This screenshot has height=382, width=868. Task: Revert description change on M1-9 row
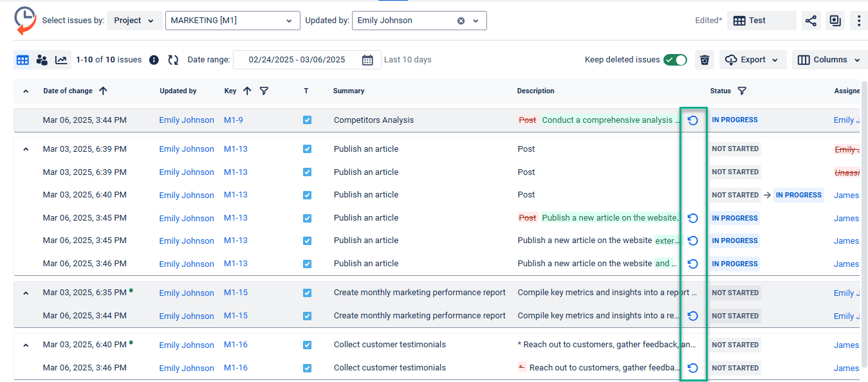pos(693,120)
